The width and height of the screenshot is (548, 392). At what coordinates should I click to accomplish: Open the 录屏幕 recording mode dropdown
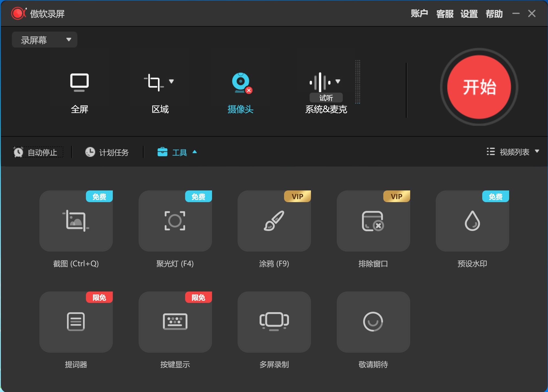[x=44, y=40]
